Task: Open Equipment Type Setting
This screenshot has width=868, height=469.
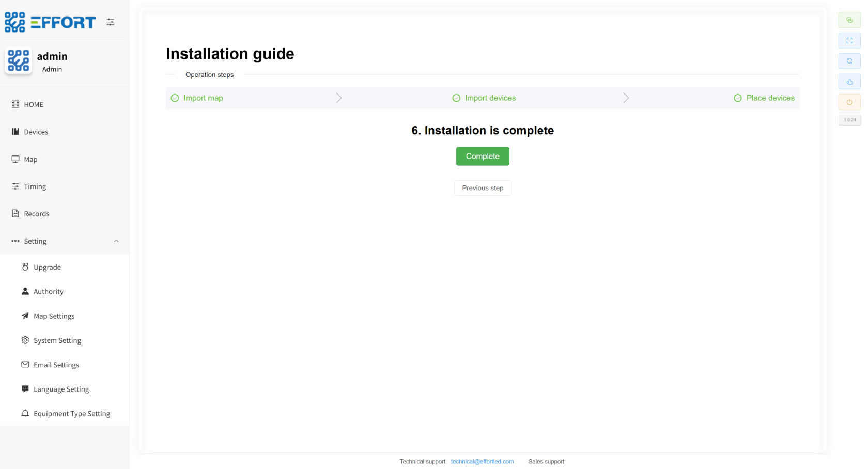Action: tap(72, 414)
